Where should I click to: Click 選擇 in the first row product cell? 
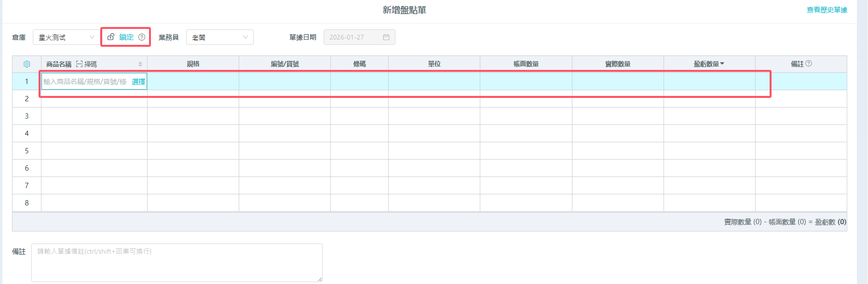point(138,81)
